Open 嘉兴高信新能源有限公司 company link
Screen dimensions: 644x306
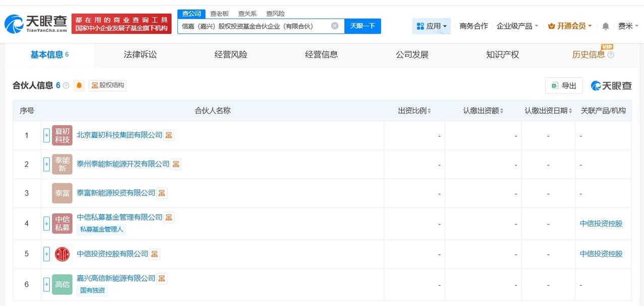click(x=116, y=278)
